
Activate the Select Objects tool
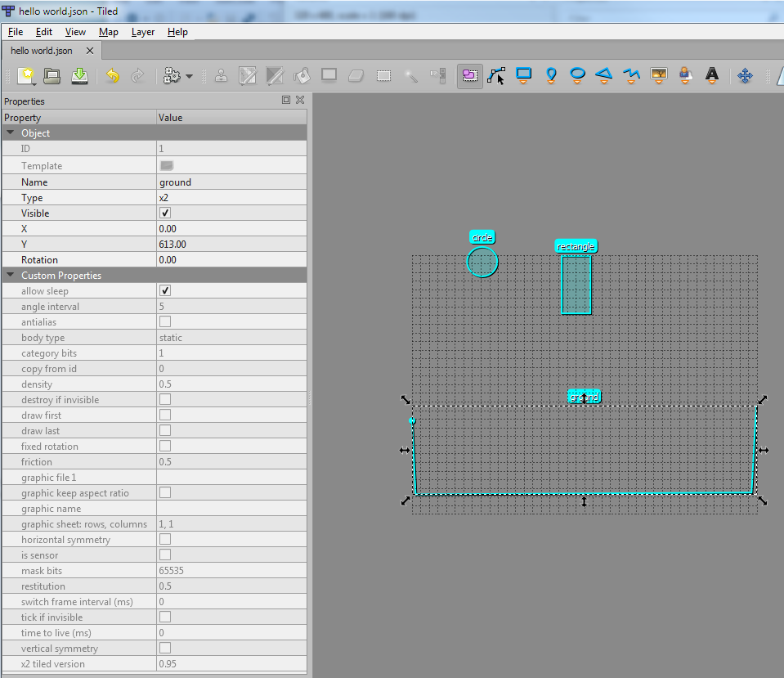(469, 75)
